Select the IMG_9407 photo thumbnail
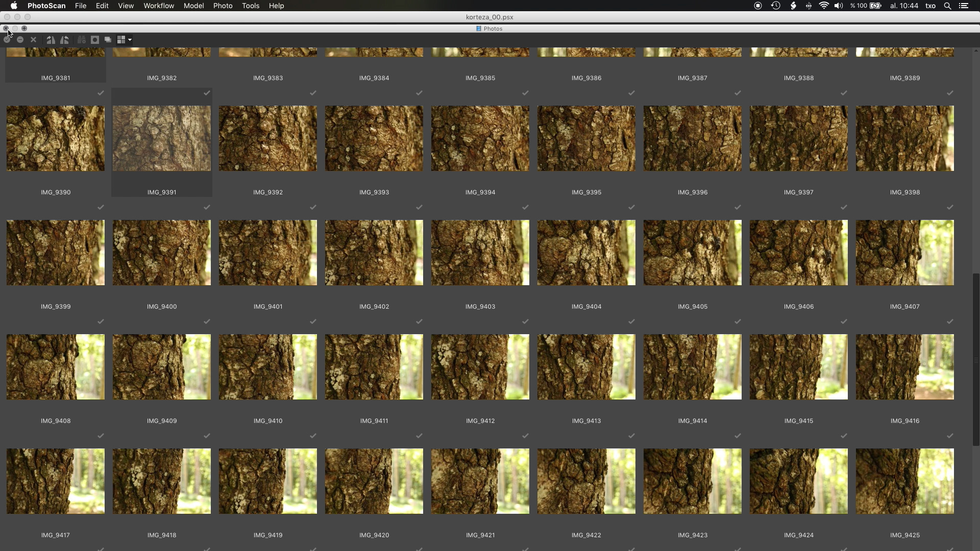 pos(904,253)
